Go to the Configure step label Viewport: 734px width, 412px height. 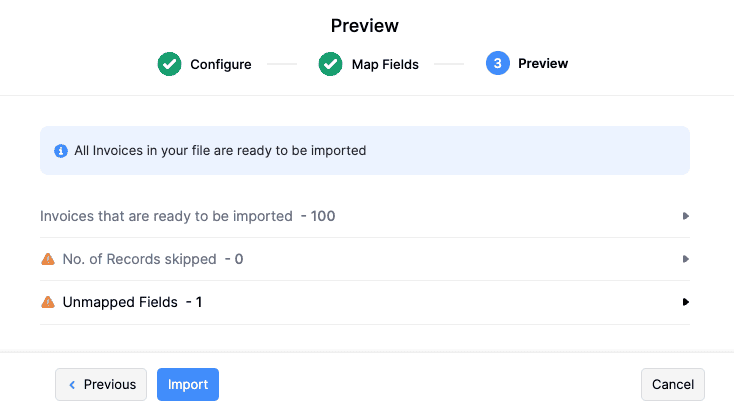(x=221, y=64)
